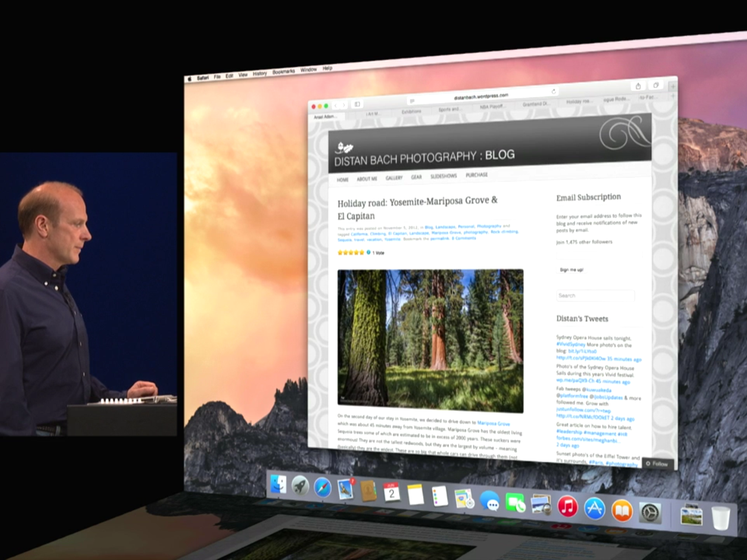
Task: Go back with Safari's back arrow
Action: 336,105
